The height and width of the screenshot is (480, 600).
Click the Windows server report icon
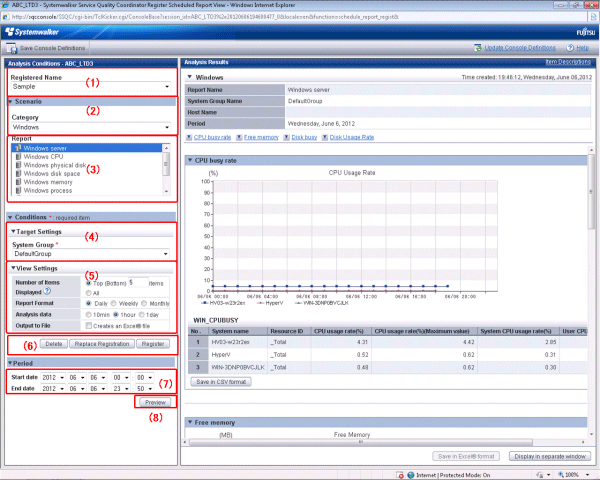(x=18, y=148)
